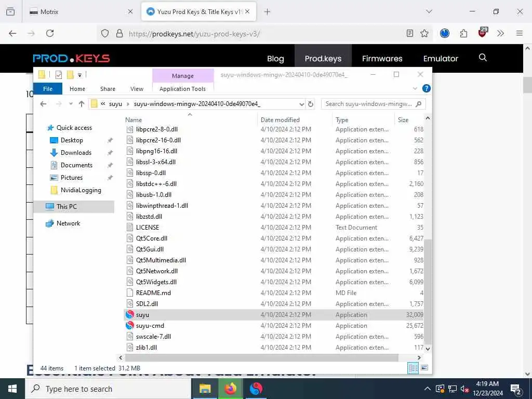Select Network in navigation pane
This screenshot has height=399, width=532.
point(68,223)
